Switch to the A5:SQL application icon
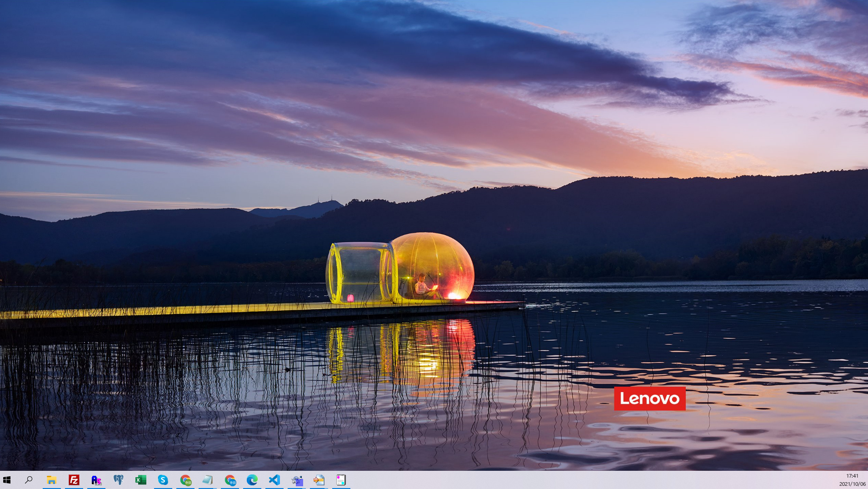 coord(96,480)
